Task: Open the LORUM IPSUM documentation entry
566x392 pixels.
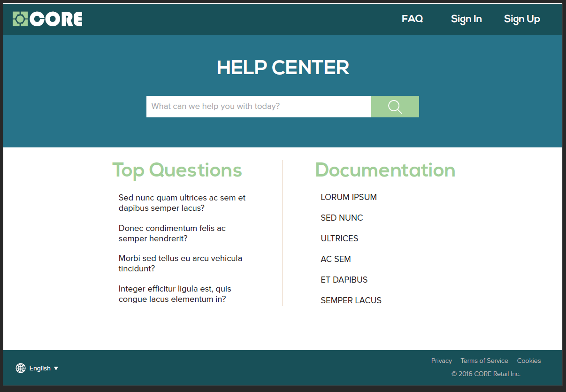Action: click(x=349, y=197)
